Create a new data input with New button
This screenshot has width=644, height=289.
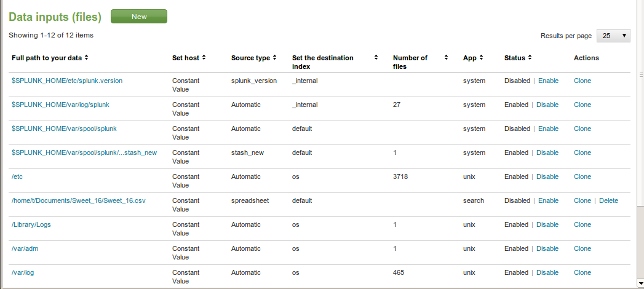[x=139, y=17]
